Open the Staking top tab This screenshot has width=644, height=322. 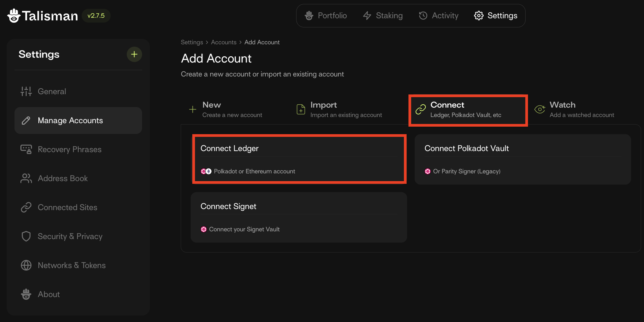pos(383,16)
